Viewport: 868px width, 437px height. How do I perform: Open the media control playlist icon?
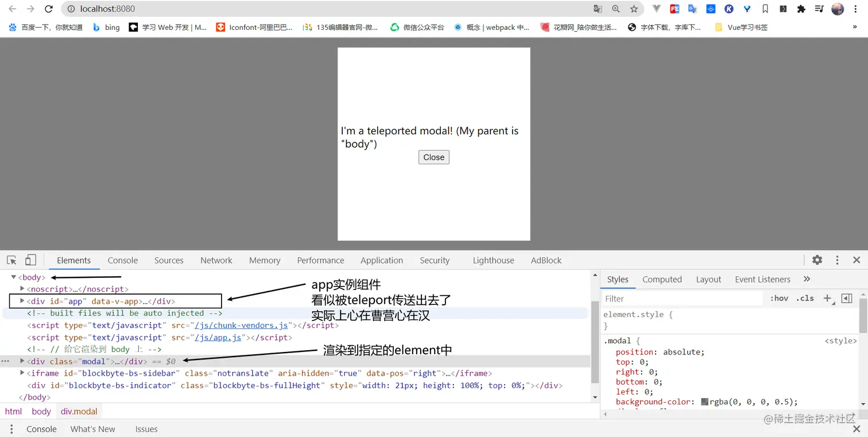coord(820,9)
